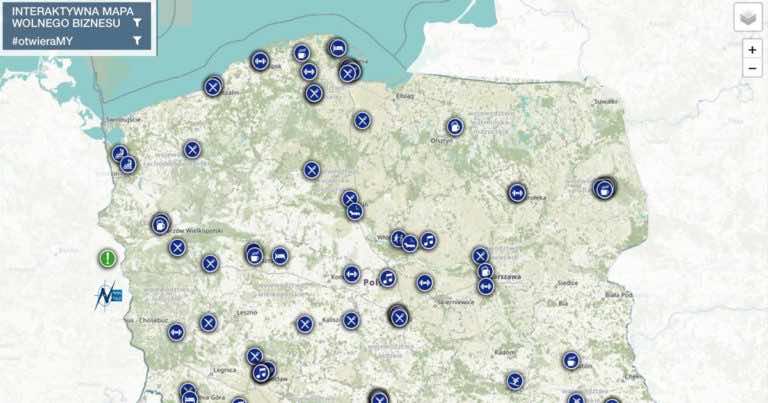The height and width of the screenshot is (403, 768).
Task: Open the cutlery marker south-west of Elbląg
Action: [362, 120]
